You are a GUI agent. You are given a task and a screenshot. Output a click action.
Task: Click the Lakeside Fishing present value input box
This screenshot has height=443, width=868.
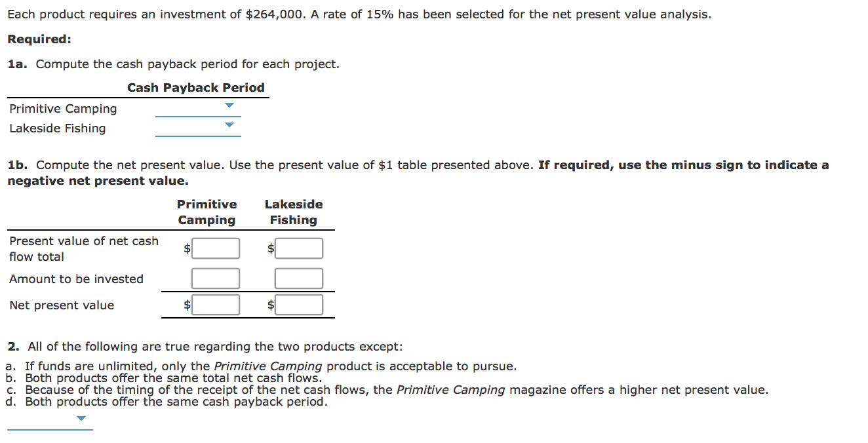click(299, 248)
